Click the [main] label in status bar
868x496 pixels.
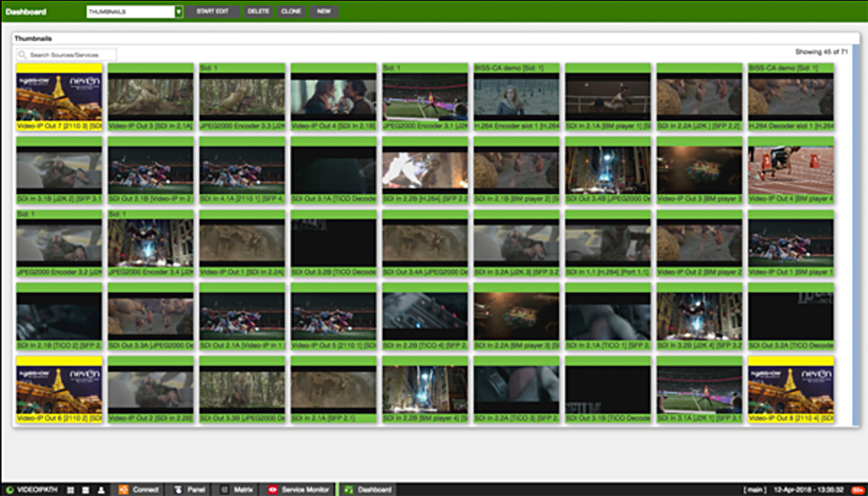point(755,490)
